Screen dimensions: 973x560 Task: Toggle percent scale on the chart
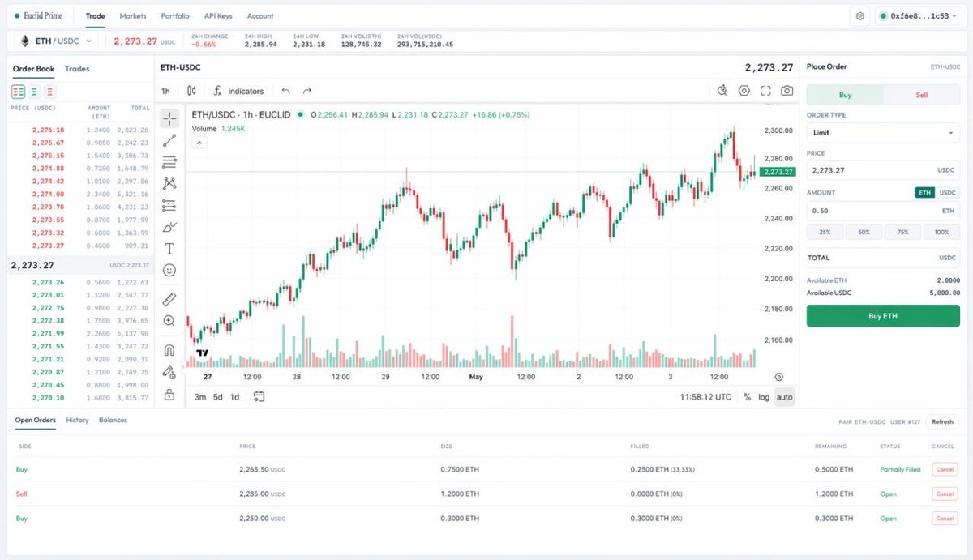[747, 397]
